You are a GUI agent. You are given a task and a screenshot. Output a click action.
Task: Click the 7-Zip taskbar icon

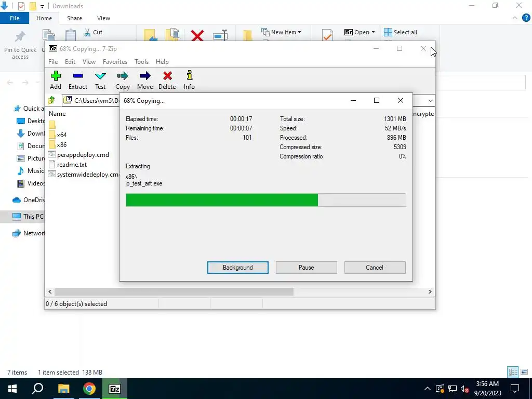coord(115,389)
